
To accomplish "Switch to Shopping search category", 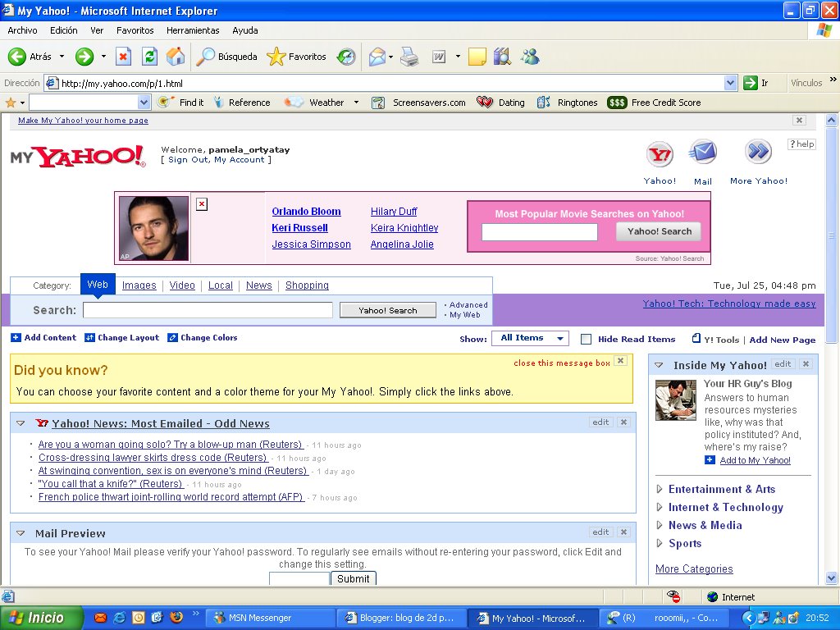I will pos(307,285).
